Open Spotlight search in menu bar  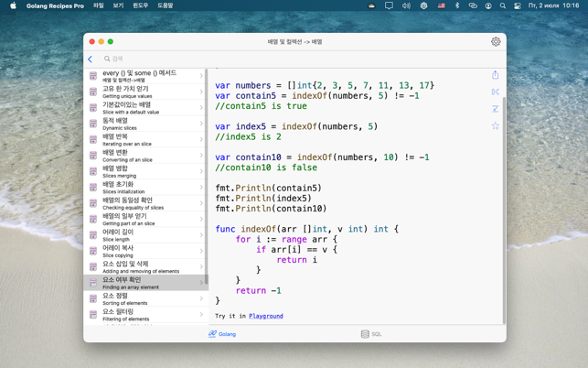[x=502, y=5]
